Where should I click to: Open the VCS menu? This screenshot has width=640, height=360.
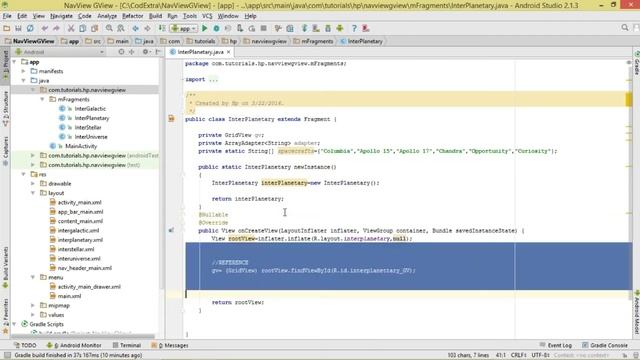(x=207, y=16)
